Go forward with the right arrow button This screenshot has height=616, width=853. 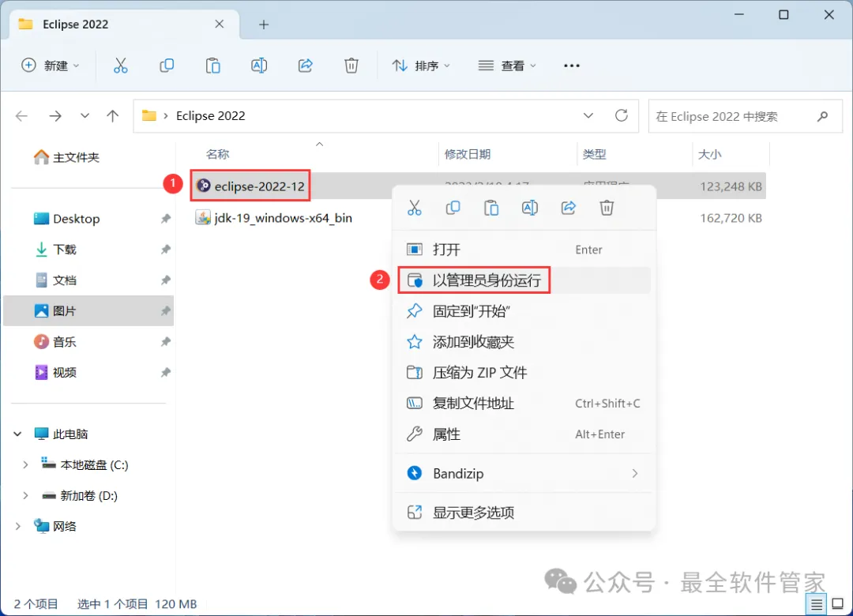(x=55, y=116)
